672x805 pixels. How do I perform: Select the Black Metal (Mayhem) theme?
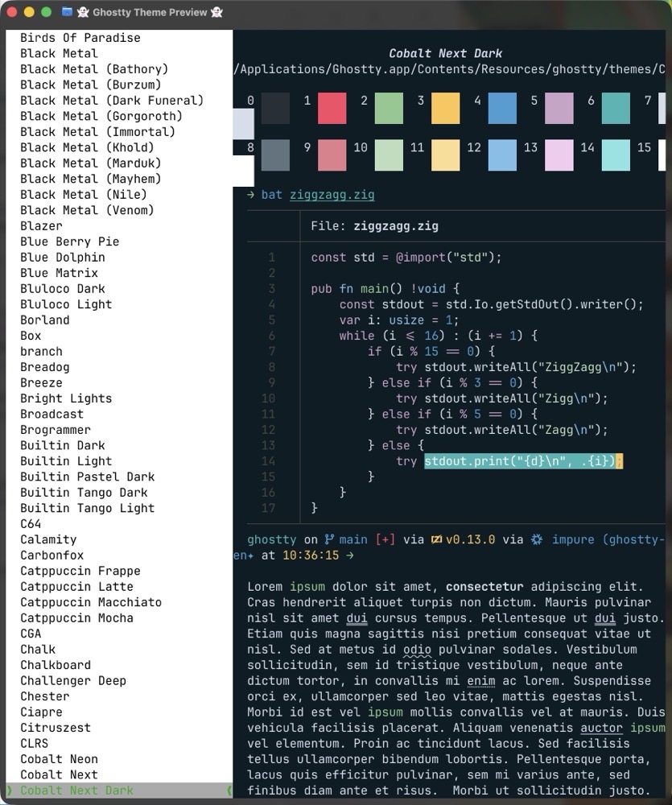click(x=90, y=179)
